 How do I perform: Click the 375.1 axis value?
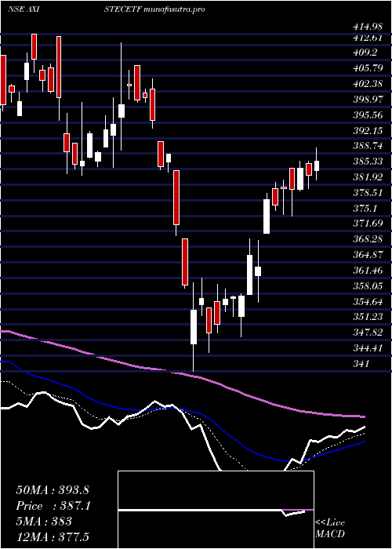[365, 208]
